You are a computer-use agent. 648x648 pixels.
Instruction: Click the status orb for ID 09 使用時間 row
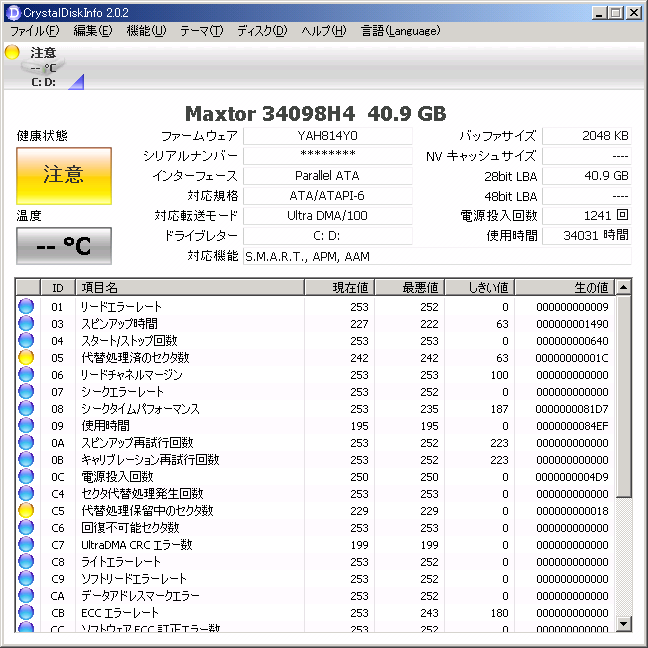point(26,425)
